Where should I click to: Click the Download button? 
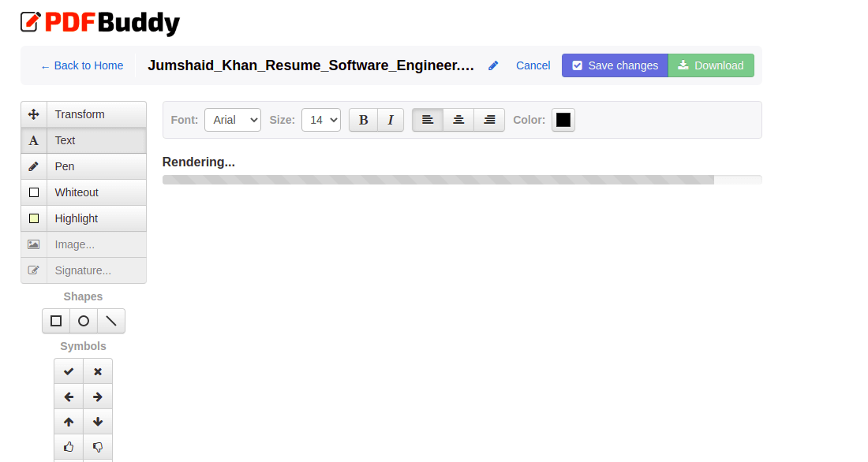click(711, 65)
